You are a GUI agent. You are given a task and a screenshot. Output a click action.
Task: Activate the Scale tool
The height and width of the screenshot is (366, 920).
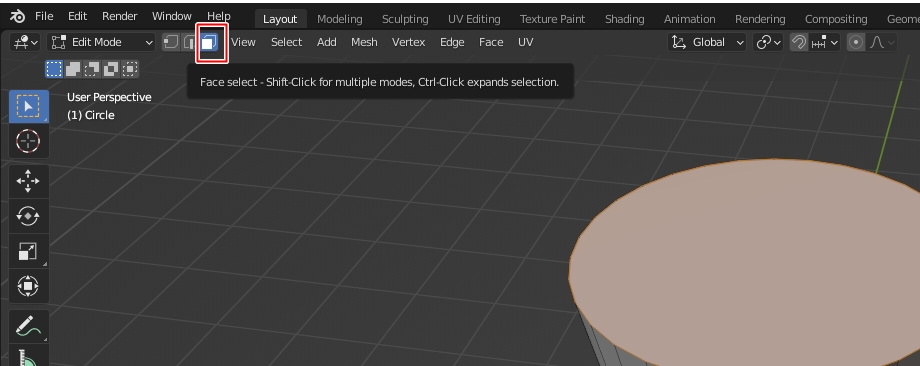[28, 252]
